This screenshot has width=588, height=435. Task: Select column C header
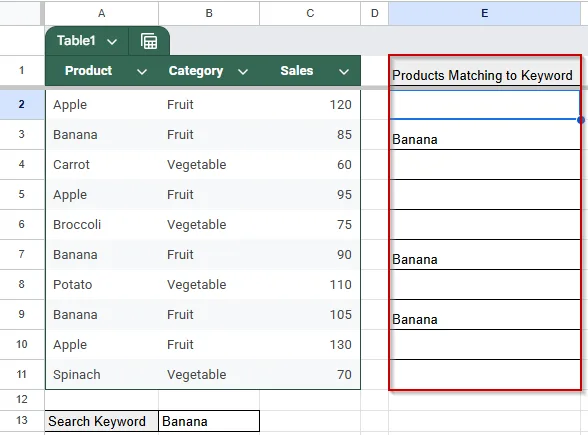[x=310, y=13]
